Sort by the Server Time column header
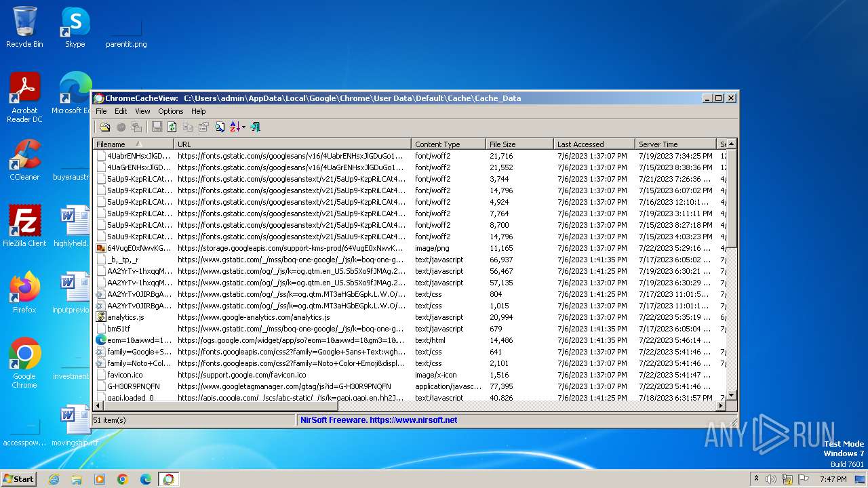This screenshot has width=868, height=488. tap(675, 144)
